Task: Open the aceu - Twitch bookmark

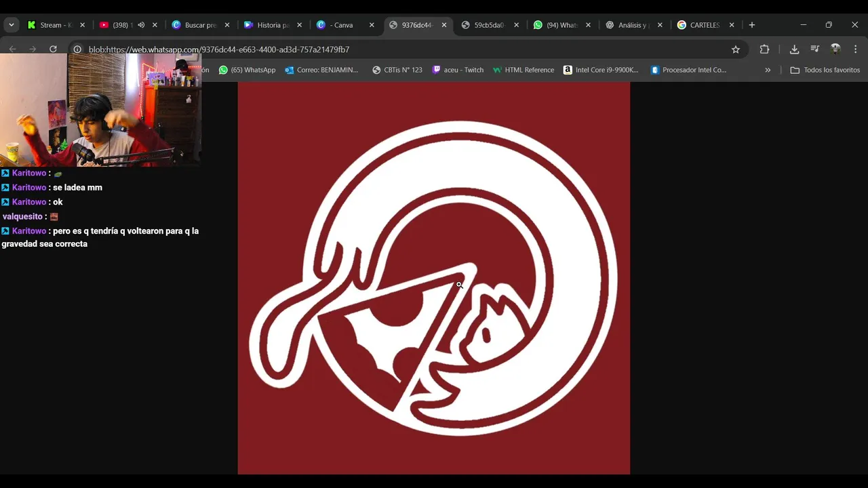Action: click(458, 70)
